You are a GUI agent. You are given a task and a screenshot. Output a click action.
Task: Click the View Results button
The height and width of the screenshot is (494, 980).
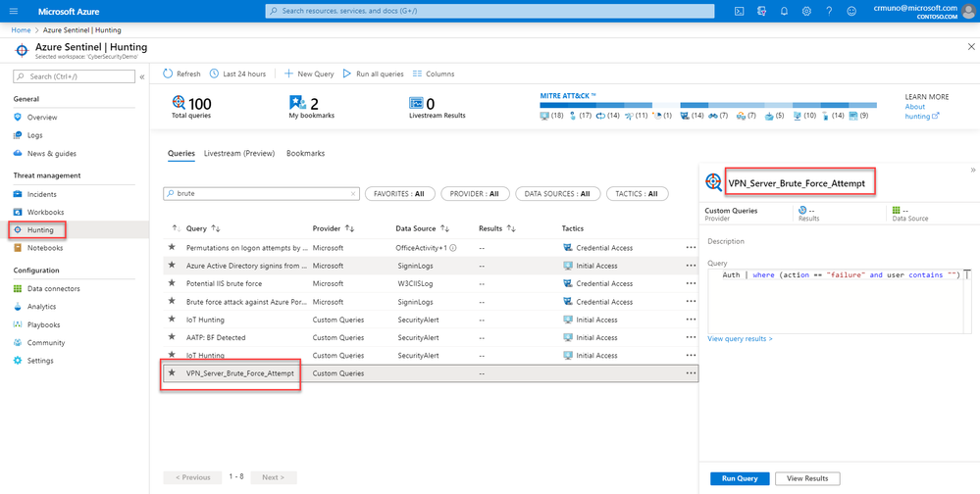click(x=807, y=478)
